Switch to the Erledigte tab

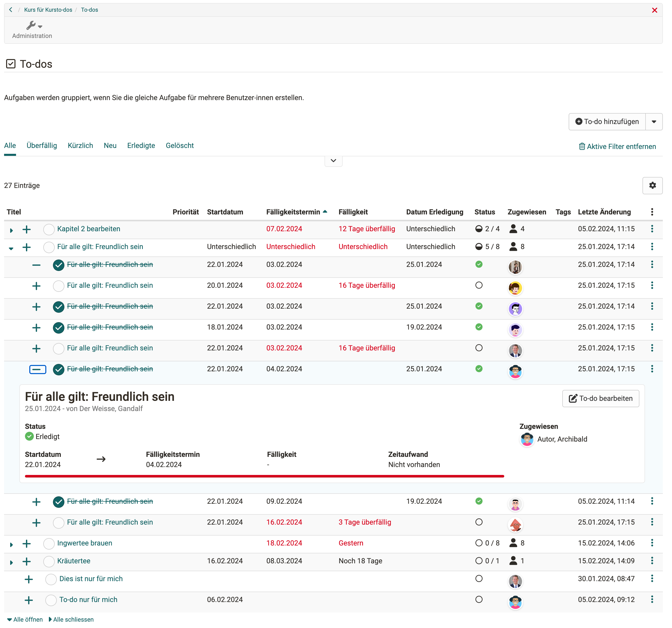pyautogui.click(x=141, y=146)
